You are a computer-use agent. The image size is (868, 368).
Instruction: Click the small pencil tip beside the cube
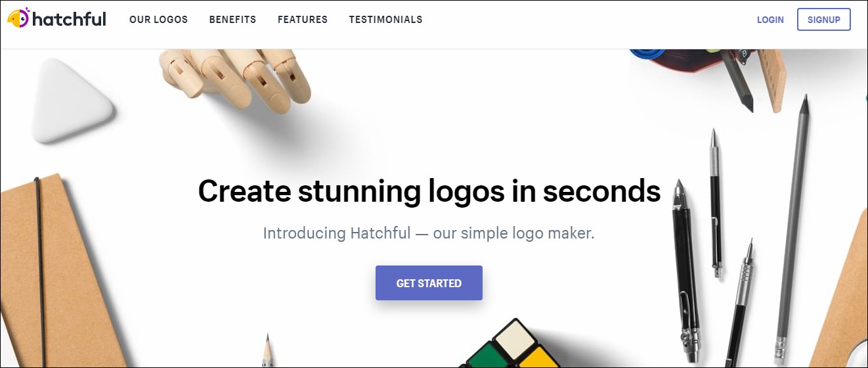click(267, 351)
